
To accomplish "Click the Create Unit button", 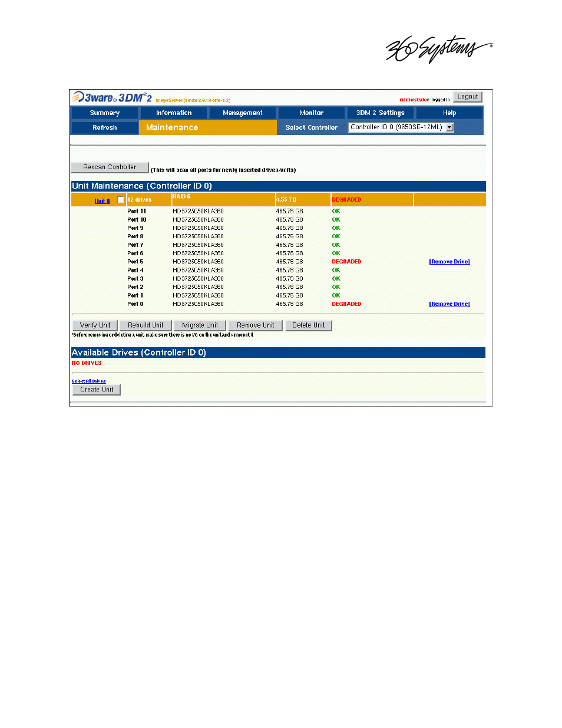I will tap(97, 390).
